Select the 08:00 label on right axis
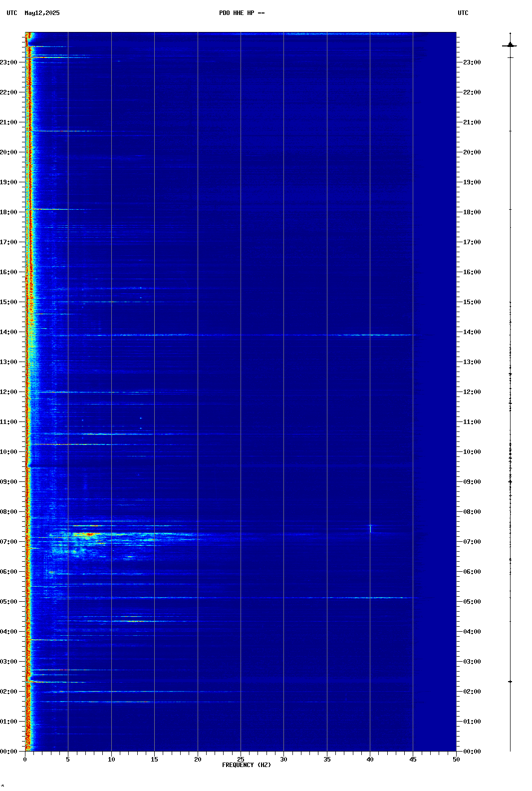532x791 pixels. pyautogui.click(x=472, y=512)
